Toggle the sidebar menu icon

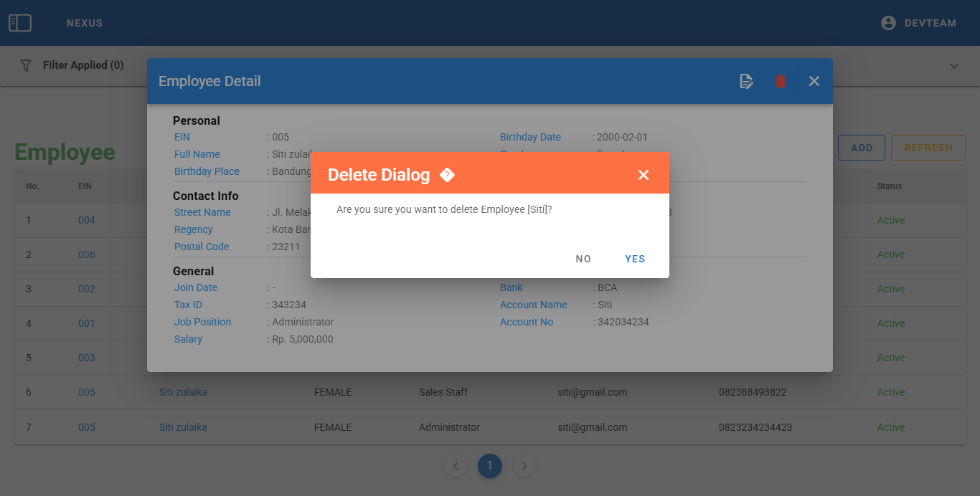click(x=20, y=23)
